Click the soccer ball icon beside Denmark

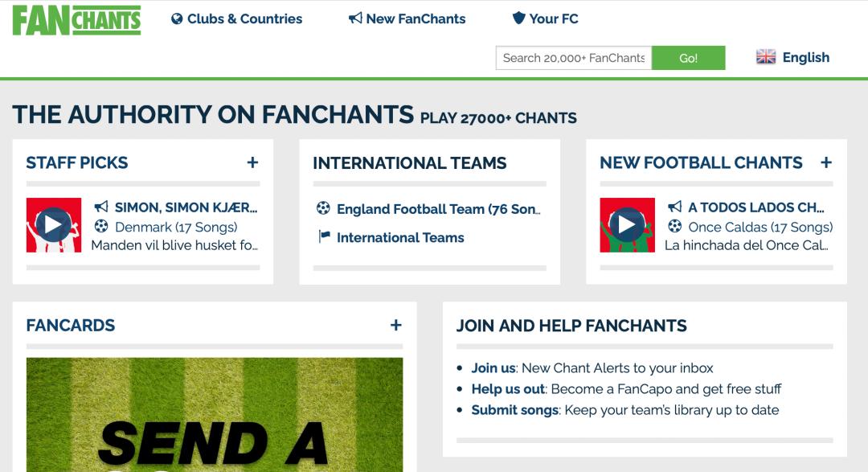(101, 227)
